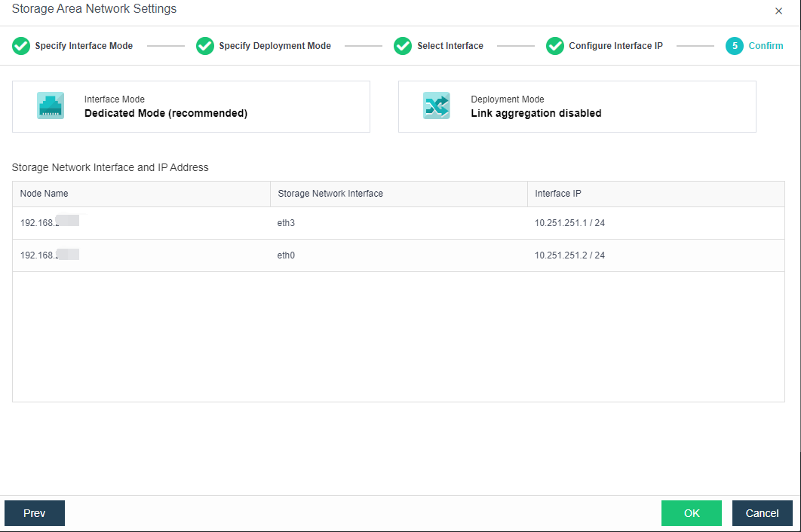Click the Link aggregation disabled card
Screen dimensions: 801x532
[577, 105]
